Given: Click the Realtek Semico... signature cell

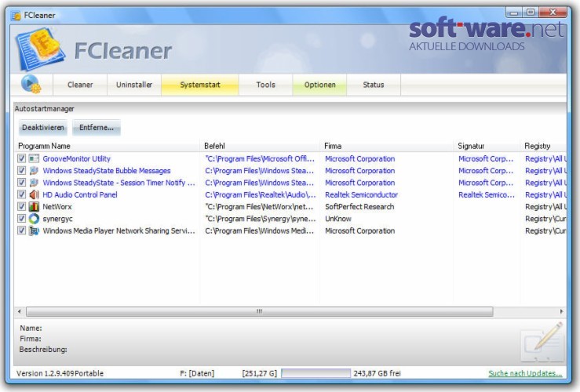Looking at the screenshot, I should pos(487,194).
